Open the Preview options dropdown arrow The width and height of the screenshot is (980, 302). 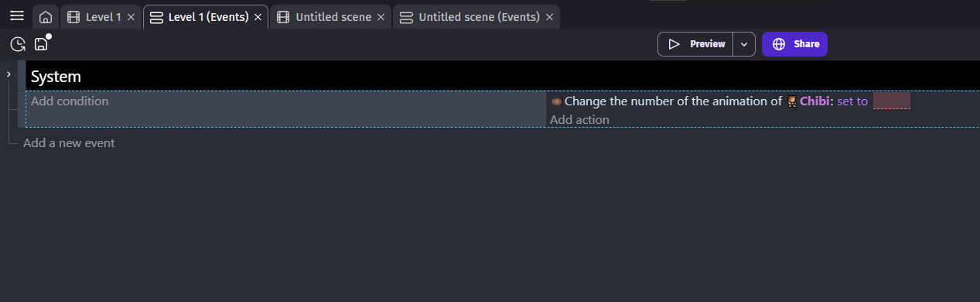click(744, 44)
